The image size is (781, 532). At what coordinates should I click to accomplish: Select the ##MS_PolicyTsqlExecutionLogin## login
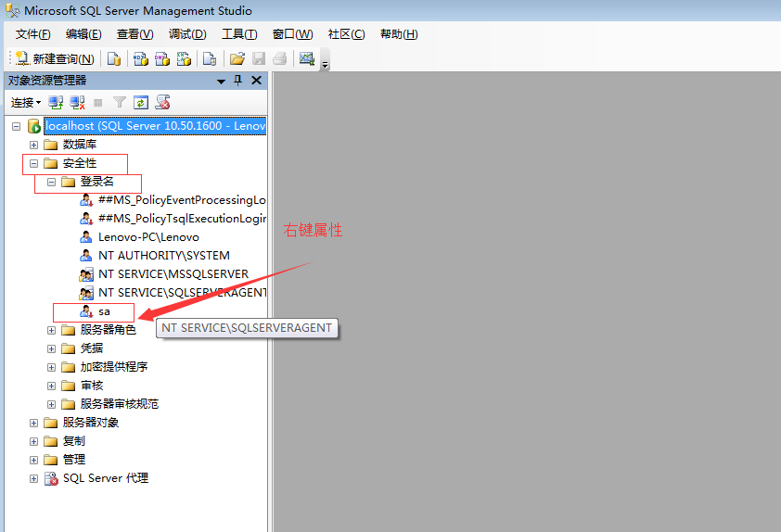182,219
